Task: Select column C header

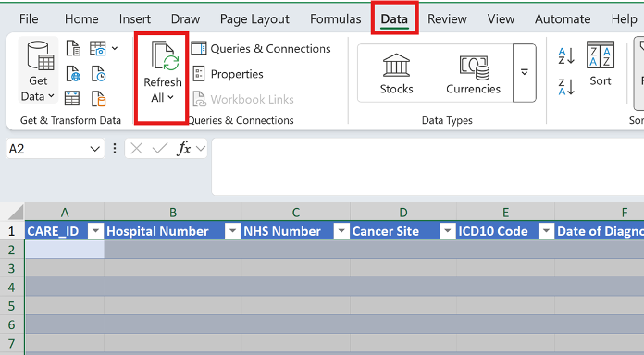Action: (296, 212)
